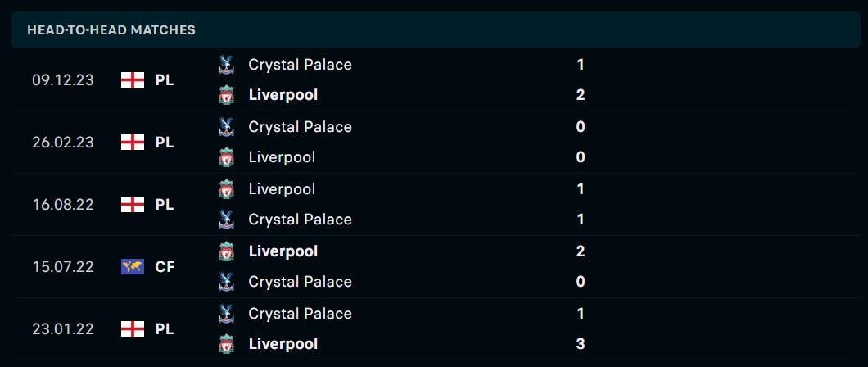
Task: Open Crystal Palace team from 26.02.23 match
Action: 300,127
